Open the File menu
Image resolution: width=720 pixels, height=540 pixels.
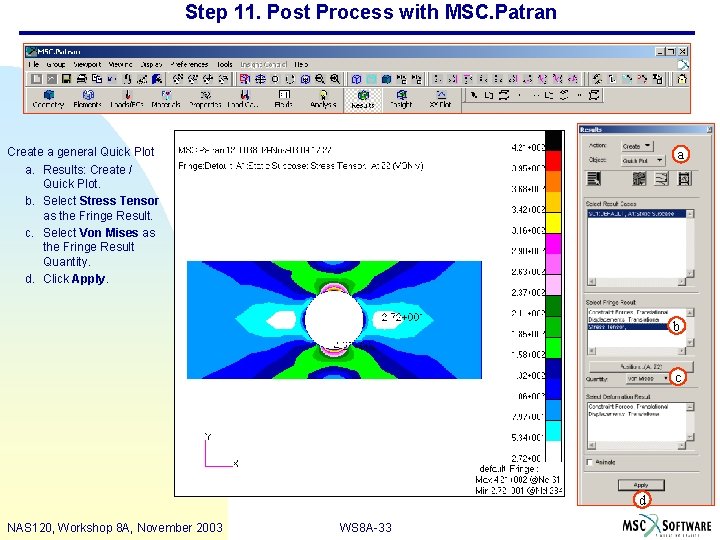coord(34,64)
